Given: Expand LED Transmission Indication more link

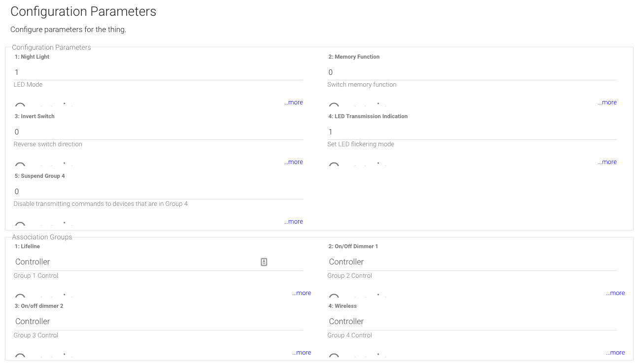Looking at the screenshot, I should [607, 162].
